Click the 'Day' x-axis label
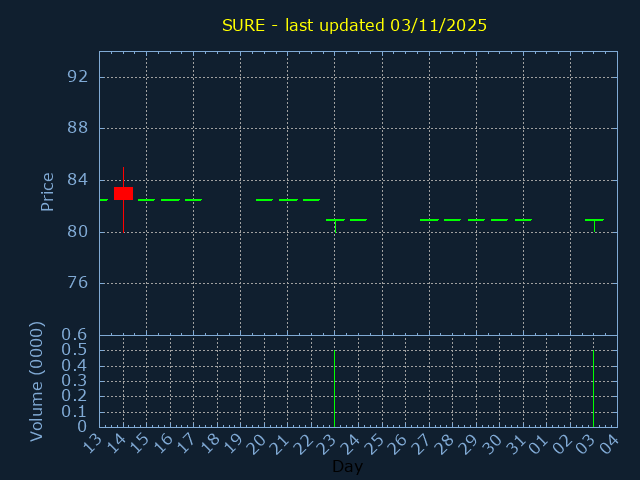 pos(347,467)
